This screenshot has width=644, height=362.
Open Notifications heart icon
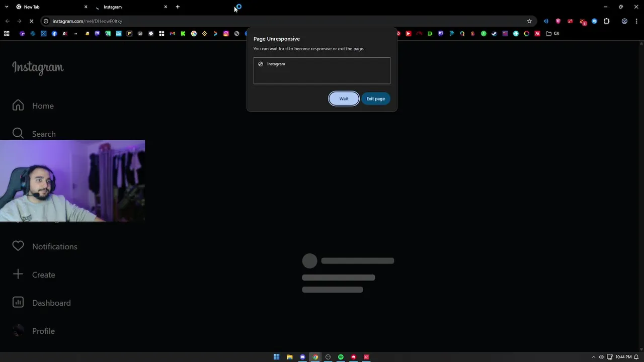point(18,246)
